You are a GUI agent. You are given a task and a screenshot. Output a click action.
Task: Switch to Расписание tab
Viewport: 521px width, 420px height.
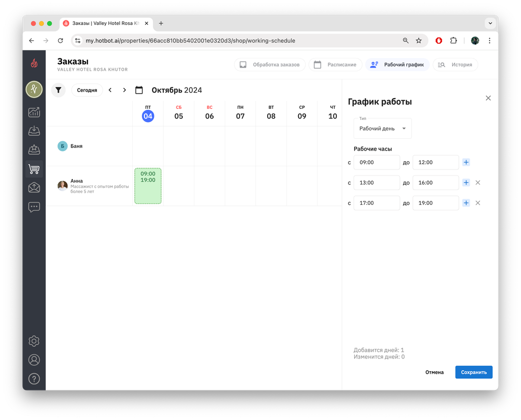click(x=335, y=65)
